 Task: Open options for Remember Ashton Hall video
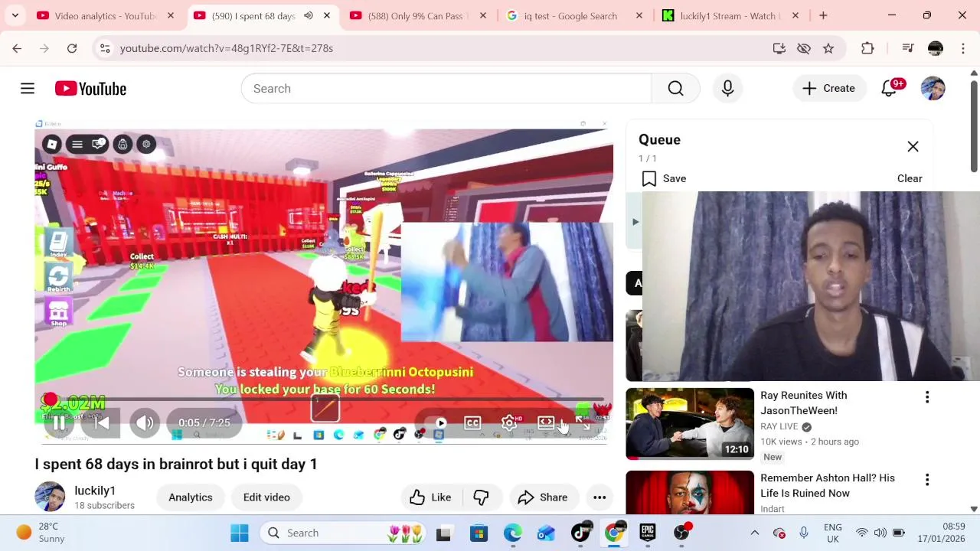927,480
